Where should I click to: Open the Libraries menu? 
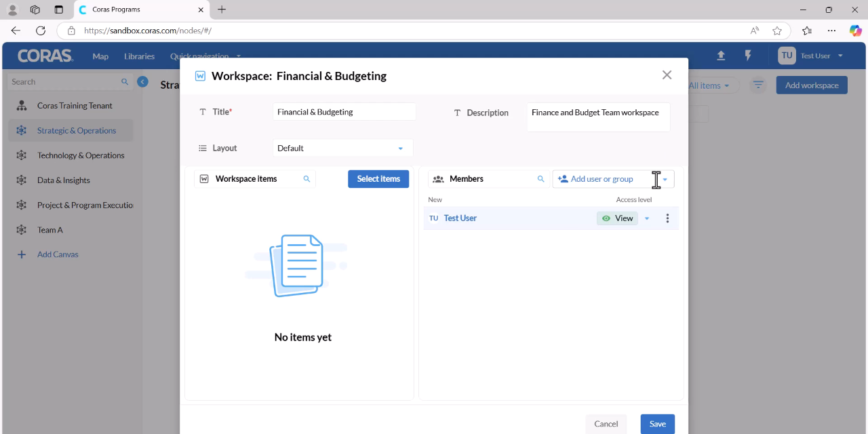click(x=139, y=56)
